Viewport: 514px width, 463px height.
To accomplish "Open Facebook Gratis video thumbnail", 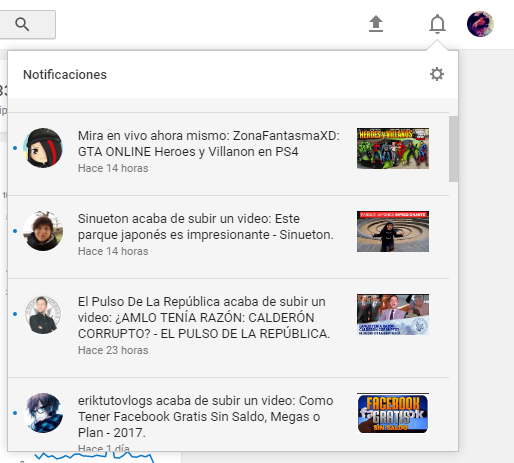I will point(393,413).
